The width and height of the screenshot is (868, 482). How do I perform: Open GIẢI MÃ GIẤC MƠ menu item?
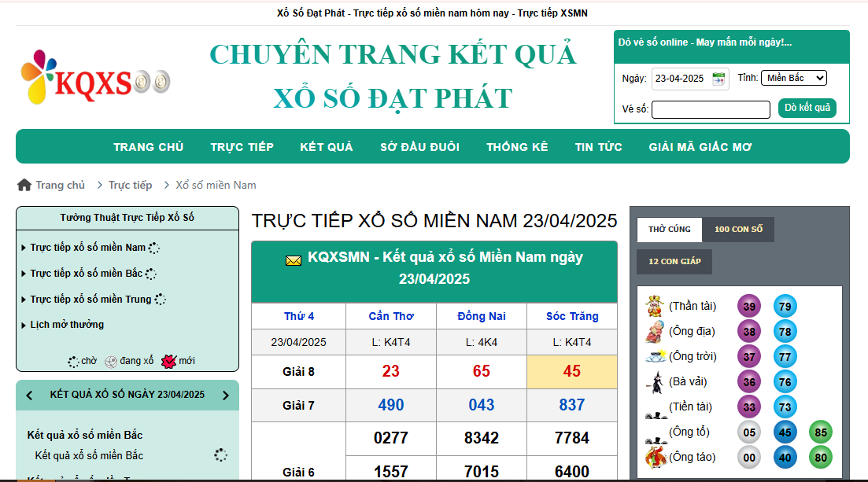coord(700,147)
